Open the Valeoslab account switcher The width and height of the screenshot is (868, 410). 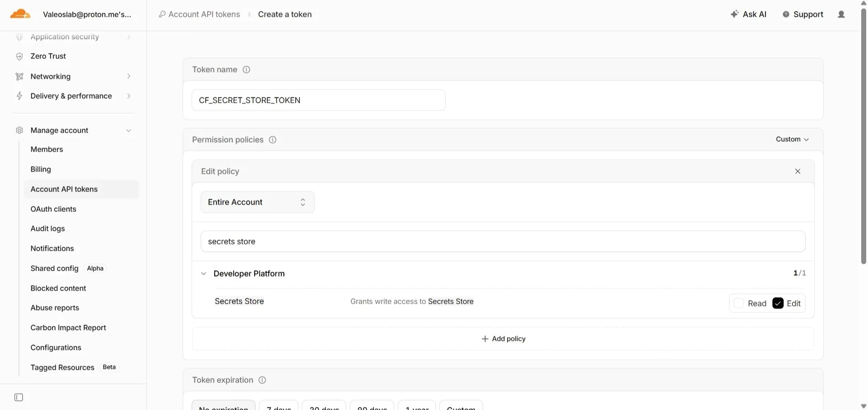87,14
